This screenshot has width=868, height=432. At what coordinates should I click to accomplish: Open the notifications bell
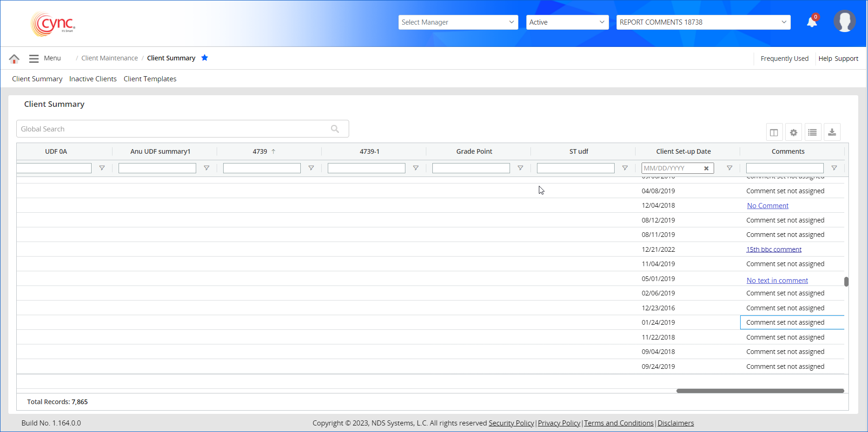click(812, 22)
